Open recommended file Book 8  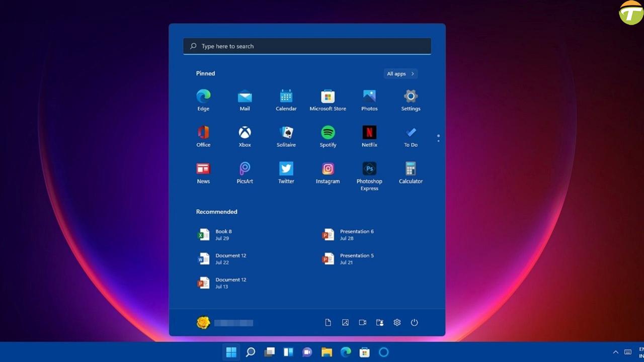tap(215, 235)
